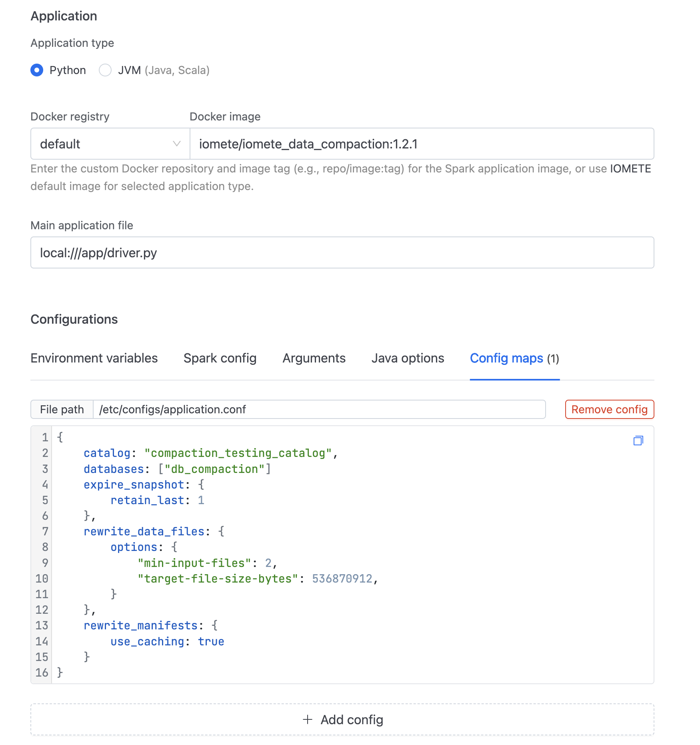
Task: Click the options: { line
Action: [144, 547]
